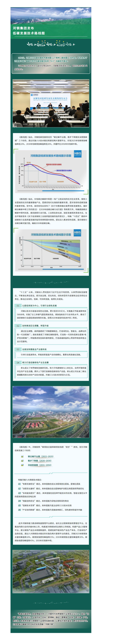Screen dimensions: 120x644
Task: Click the "流程优化重构" pathway line
Action: coord(51,488)
